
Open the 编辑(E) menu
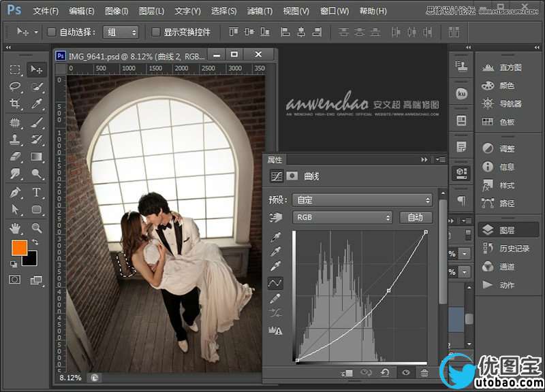tap(82, 11)
